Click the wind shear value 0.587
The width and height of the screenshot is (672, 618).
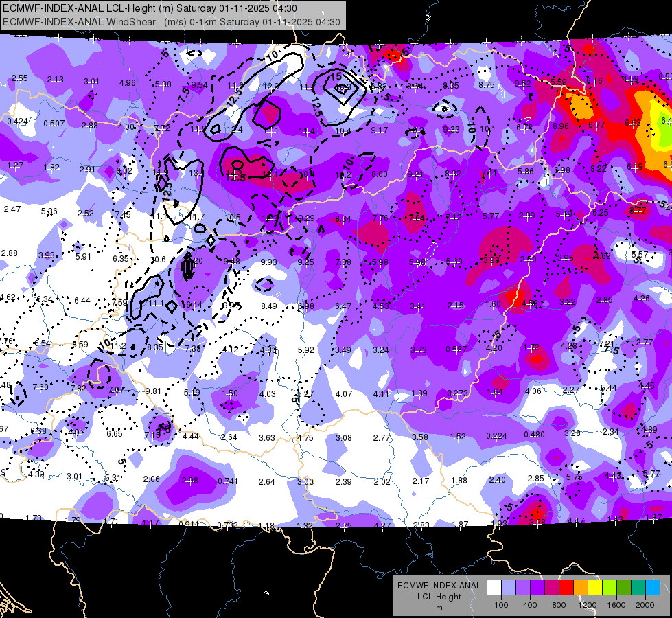click(x=456, y=349)
